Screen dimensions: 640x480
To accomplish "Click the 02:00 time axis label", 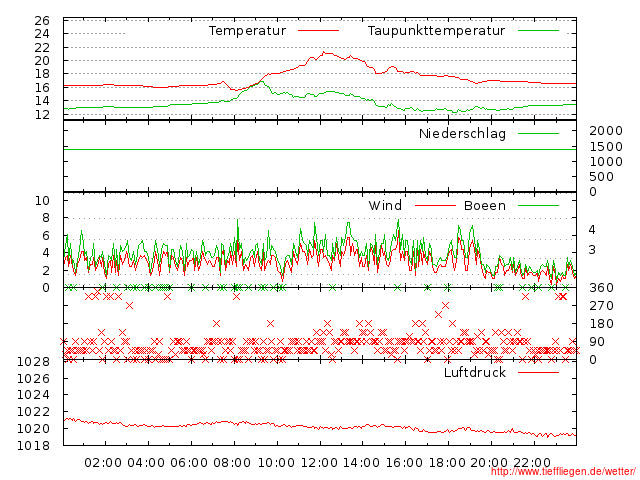I will [103, 463].
